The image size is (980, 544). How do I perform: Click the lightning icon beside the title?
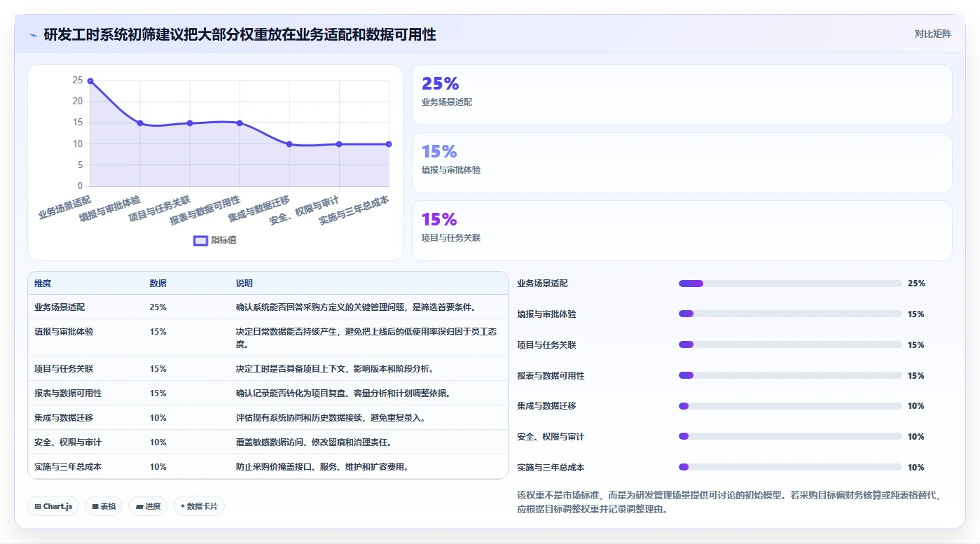[x=34, y=34]
